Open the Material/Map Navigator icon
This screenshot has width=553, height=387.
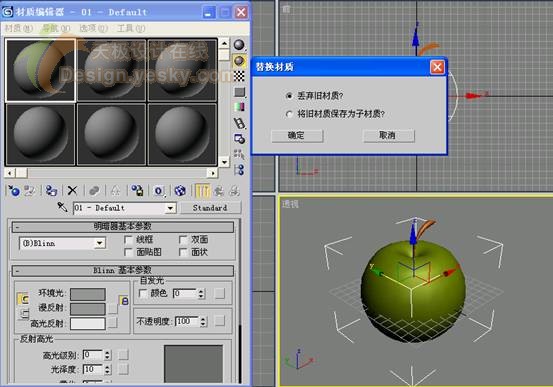(239, 170)
